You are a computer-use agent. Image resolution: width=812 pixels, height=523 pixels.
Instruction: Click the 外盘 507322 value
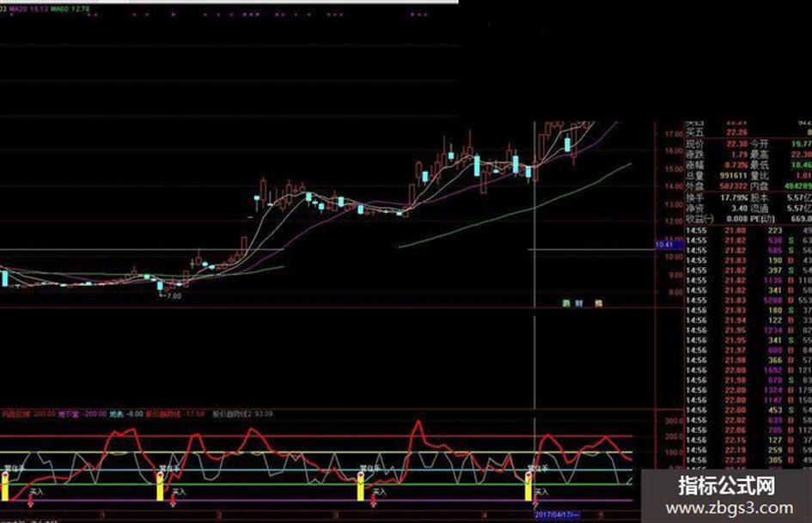tap(733, 185)
